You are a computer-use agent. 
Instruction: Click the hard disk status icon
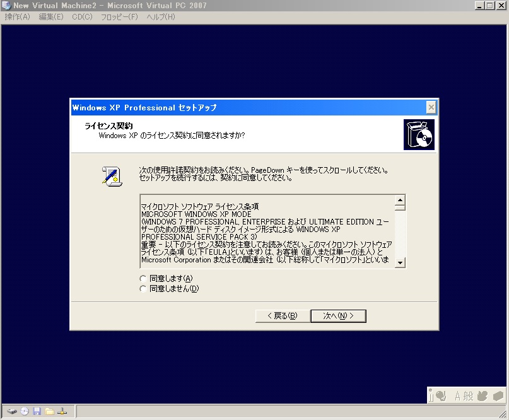click(12, 412)
